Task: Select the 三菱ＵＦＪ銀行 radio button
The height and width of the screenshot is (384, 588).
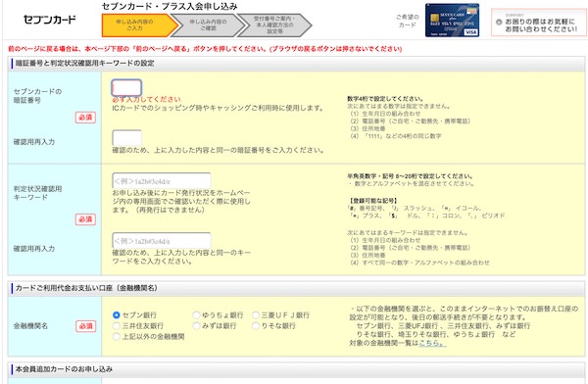Action: tap(256, 315)
